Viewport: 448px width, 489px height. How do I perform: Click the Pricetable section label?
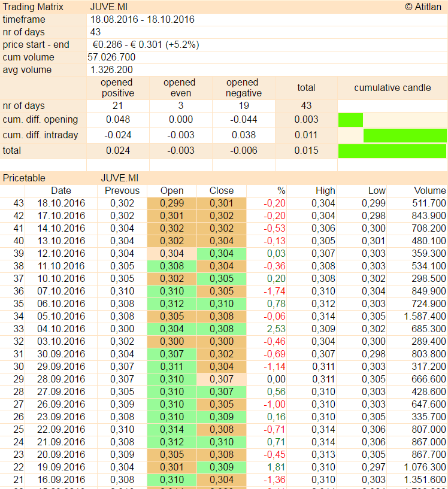(24, 178)
